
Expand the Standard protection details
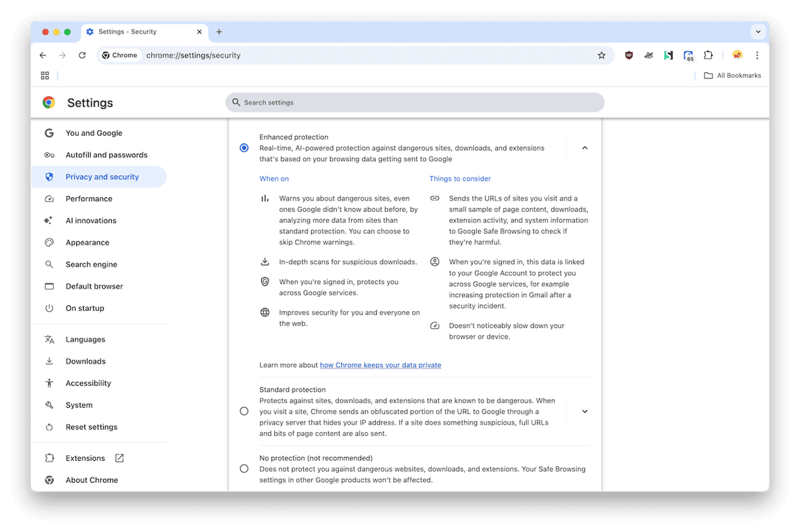point(585,412)
